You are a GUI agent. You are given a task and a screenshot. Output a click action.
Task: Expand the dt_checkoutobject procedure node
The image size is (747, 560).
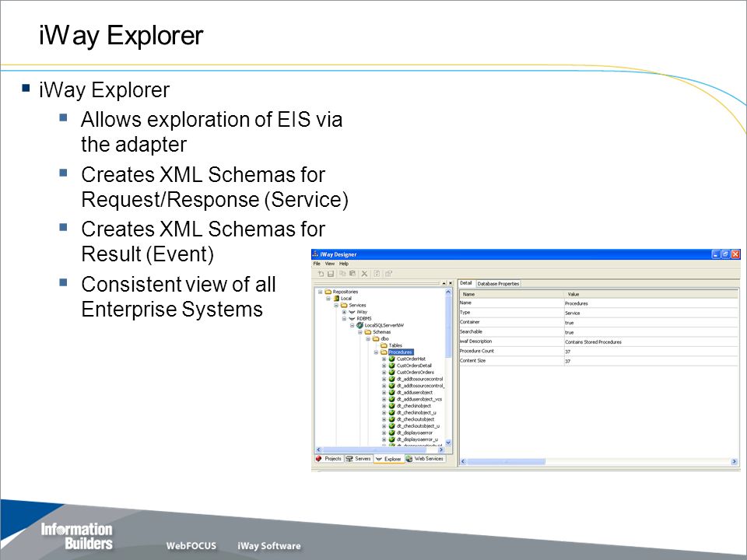tap(384, 419)
